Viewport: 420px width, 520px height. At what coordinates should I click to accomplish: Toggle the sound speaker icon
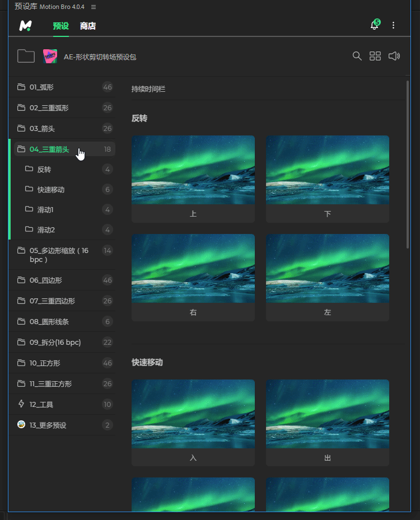click(x=394, y=56)
